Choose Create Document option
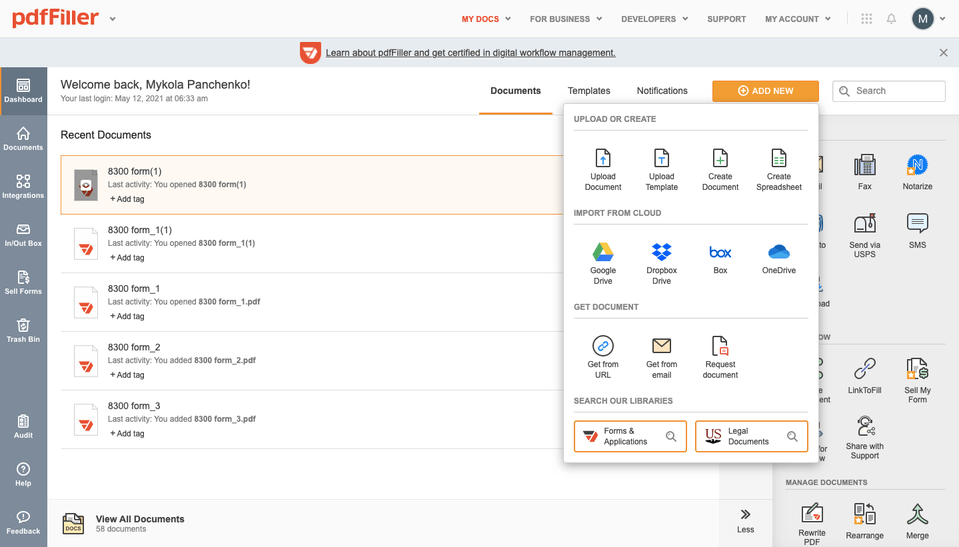This screenshot has width=959, height=547. click(720, 169)
